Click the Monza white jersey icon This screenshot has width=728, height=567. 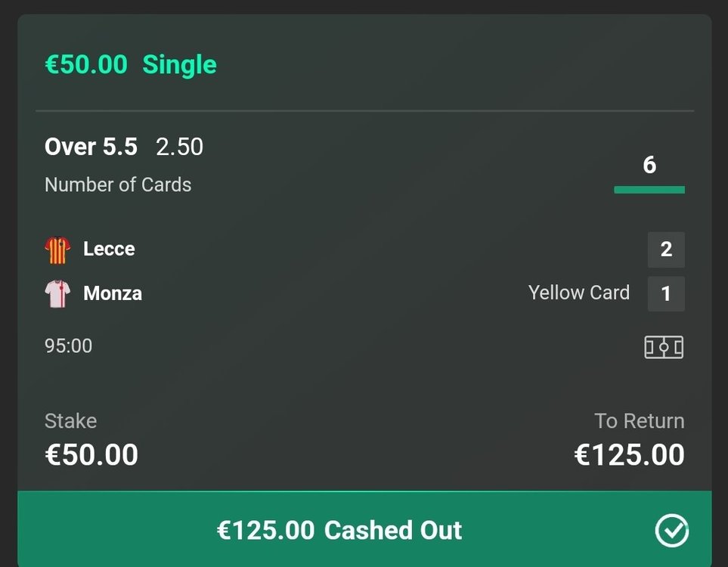57,293
